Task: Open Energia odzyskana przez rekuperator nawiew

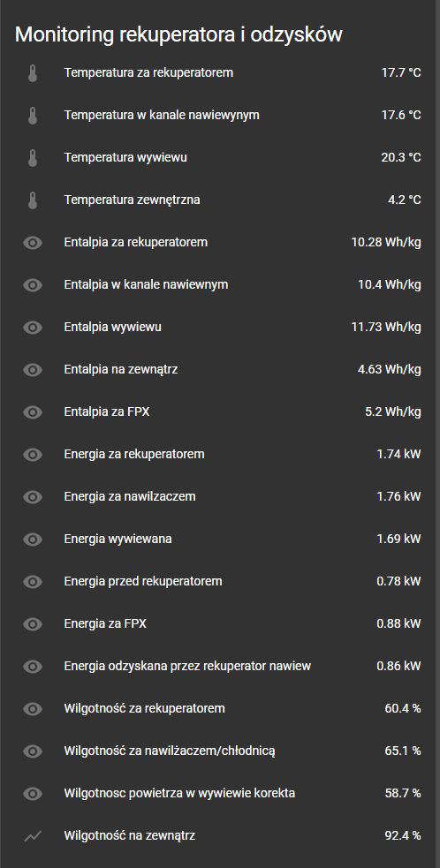Action: point(220,666)
